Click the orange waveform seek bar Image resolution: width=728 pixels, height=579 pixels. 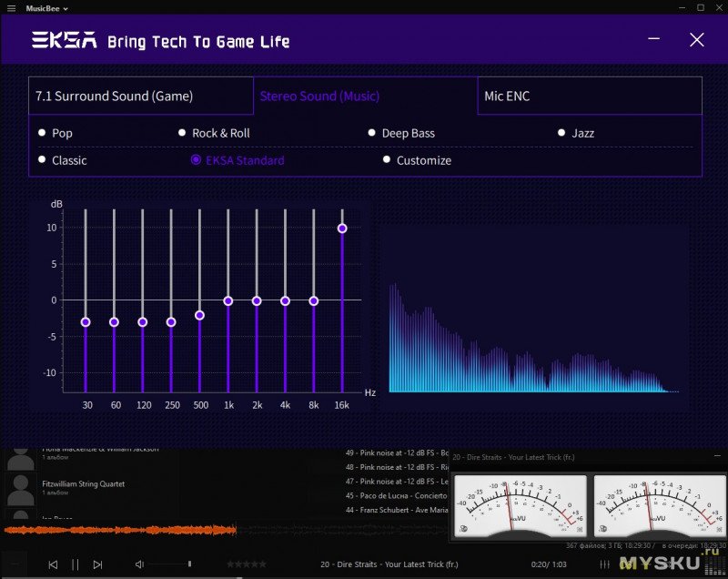coord(118,530)
